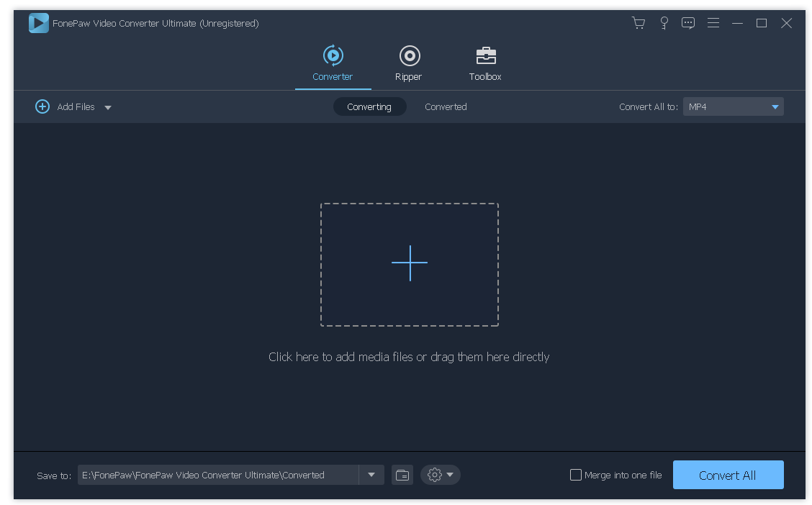Open the hamburger menu icon
812x505 pixels.
click(713, 23)
